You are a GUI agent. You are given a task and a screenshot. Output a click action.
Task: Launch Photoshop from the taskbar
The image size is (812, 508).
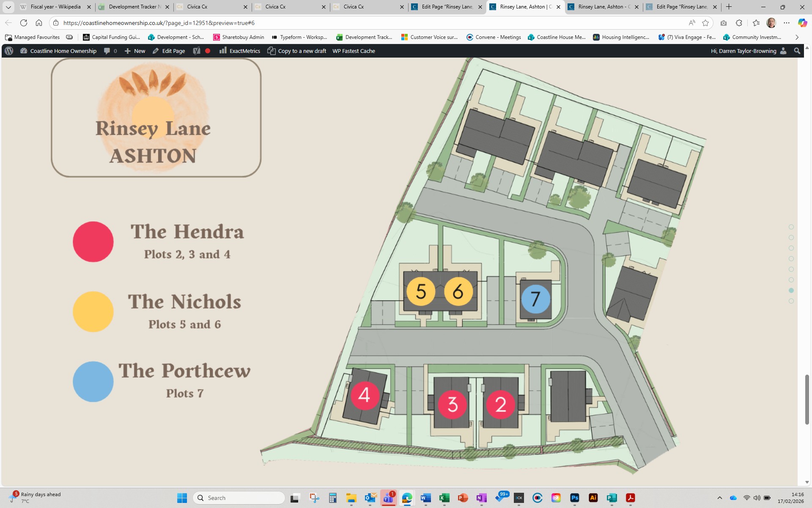(x=574, y=498)
